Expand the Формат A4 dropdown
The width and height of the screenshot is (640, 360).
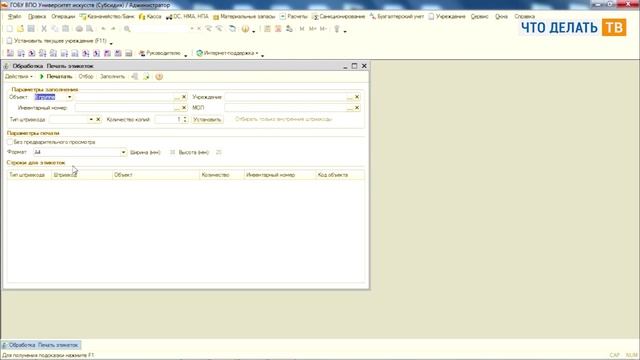coord(123,152)
